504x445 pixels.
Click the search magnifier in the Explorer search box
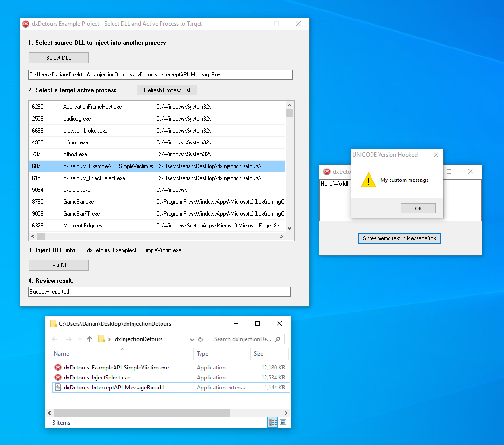(276, 339)
